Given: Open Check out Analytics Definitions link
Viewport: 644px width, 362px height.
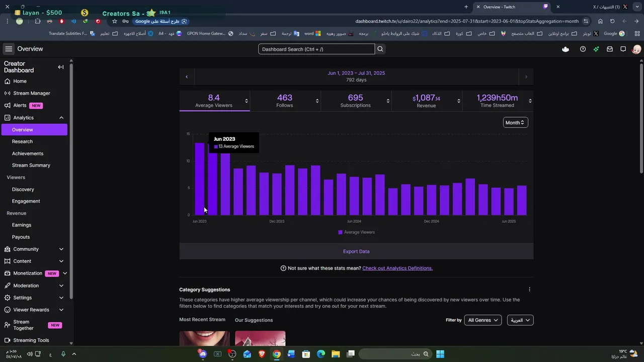Looking at the screenshot, I should pyautogui.click(x=397, y=268).
